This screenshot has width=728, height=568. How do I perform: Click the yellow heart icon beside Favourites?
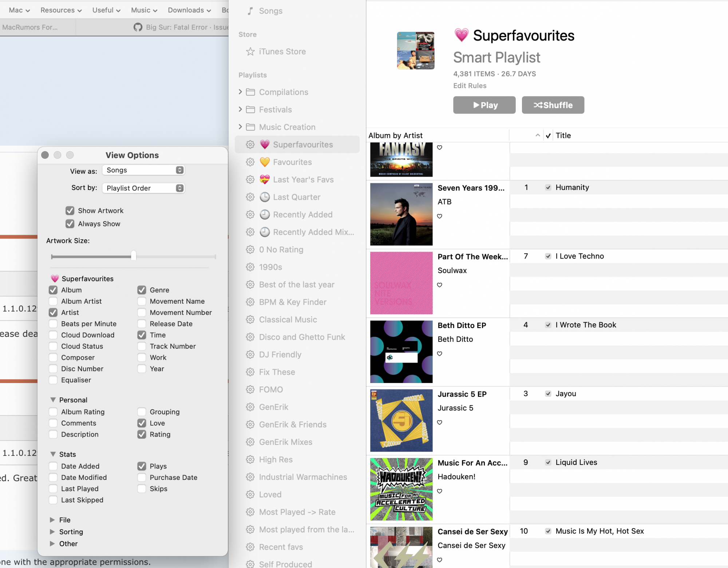[x=265, y=162]
